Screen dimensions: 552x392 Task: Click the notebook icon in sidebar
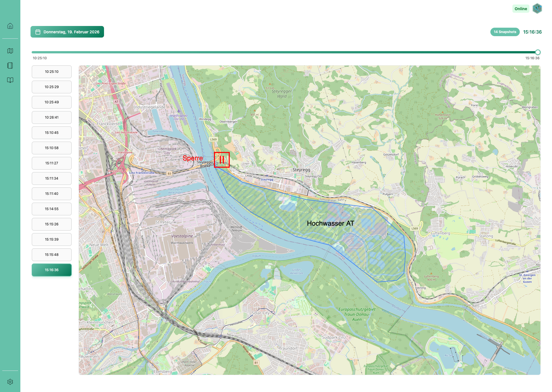[10, 66]
